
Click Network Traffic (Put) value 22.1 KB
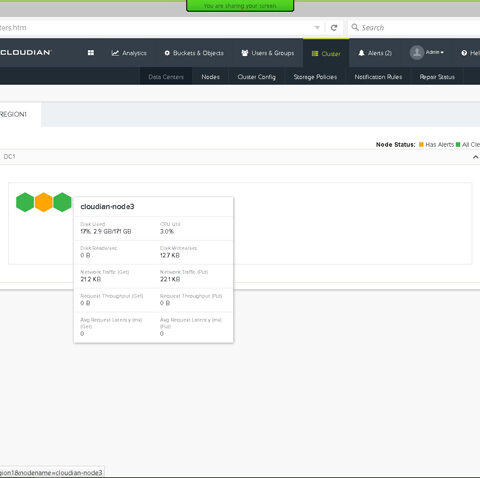(170, 279)
